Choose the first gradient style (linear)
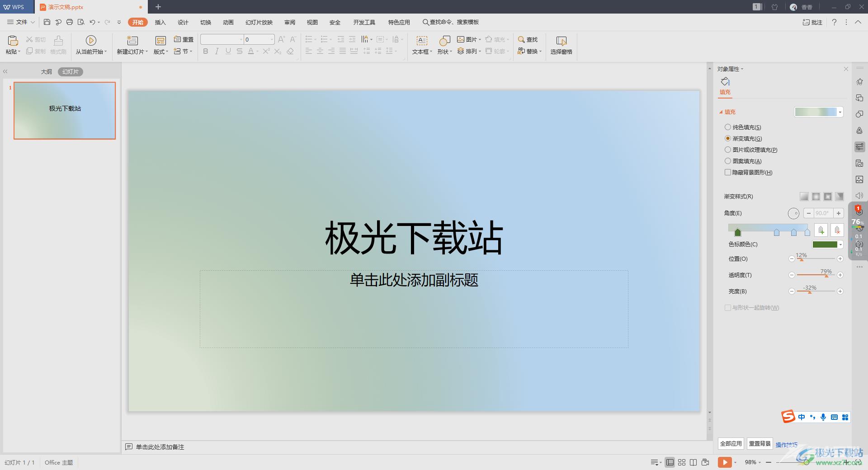The width and height of the screenshot is (868, 470). (x=804, y=196)
